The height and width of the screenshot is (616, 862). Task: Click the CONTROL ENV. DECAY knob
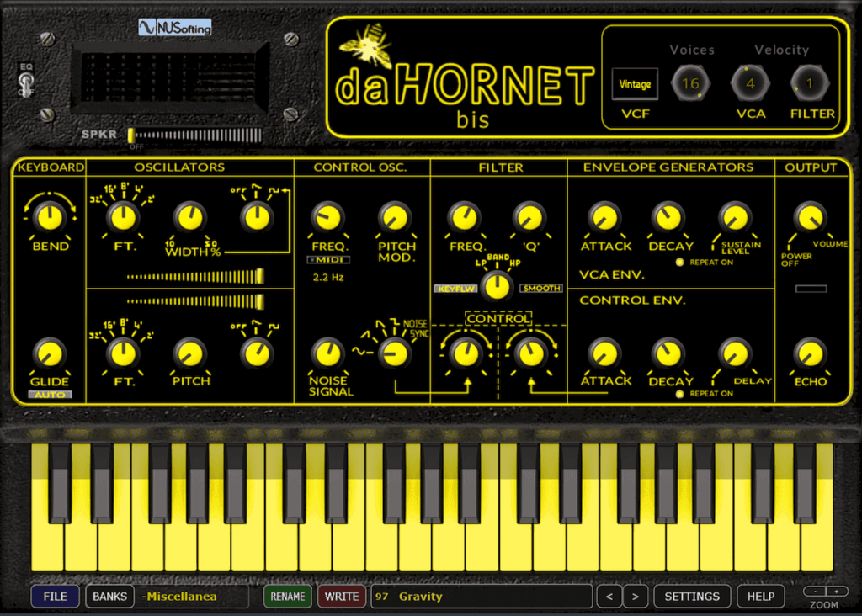tap(669, 354)
